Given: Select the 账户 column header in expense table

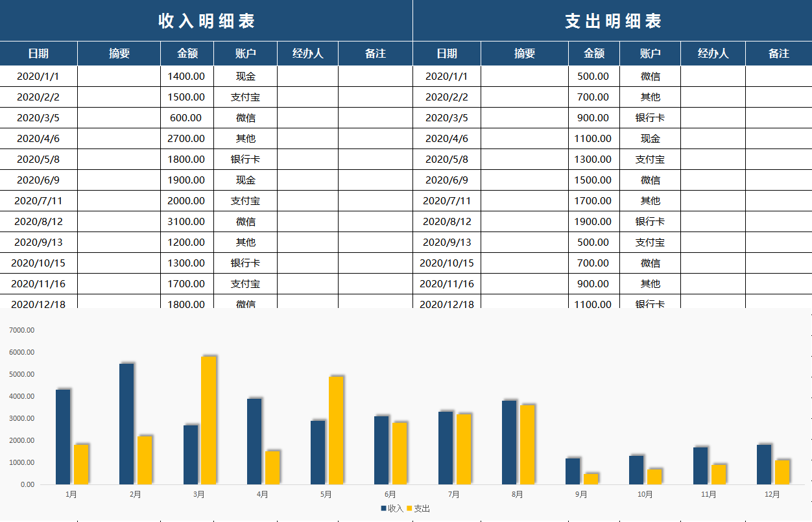Looking at the screenshot, I should tap(650, 54).
